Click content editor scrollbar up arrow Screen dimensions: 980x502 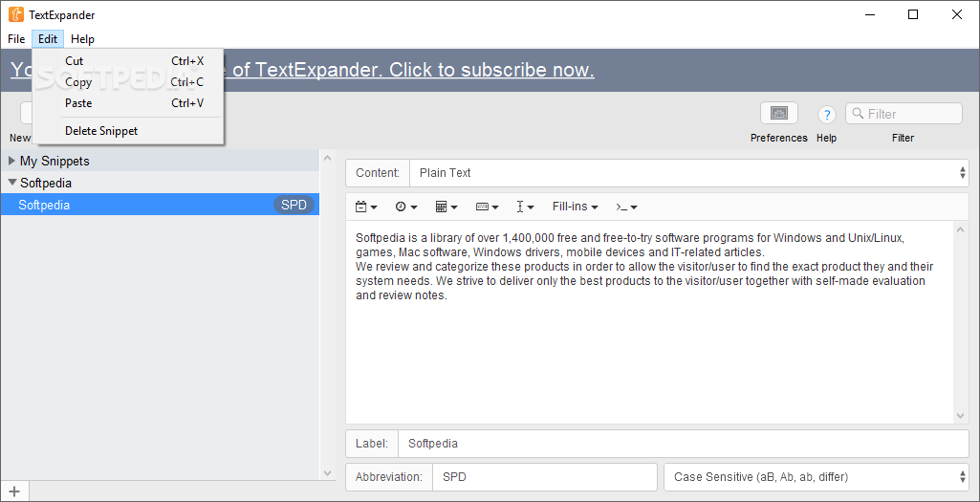click(x=961, y=229)
